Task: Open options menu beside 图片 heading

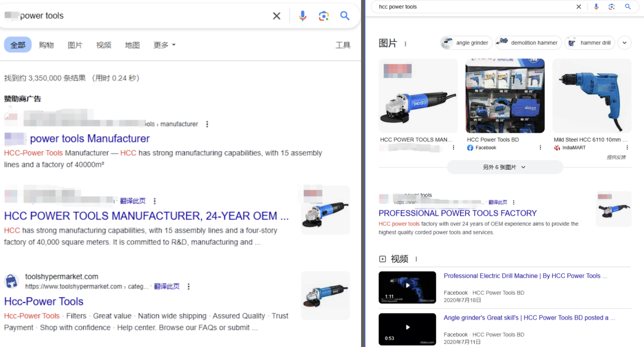Action: point(405,44)
